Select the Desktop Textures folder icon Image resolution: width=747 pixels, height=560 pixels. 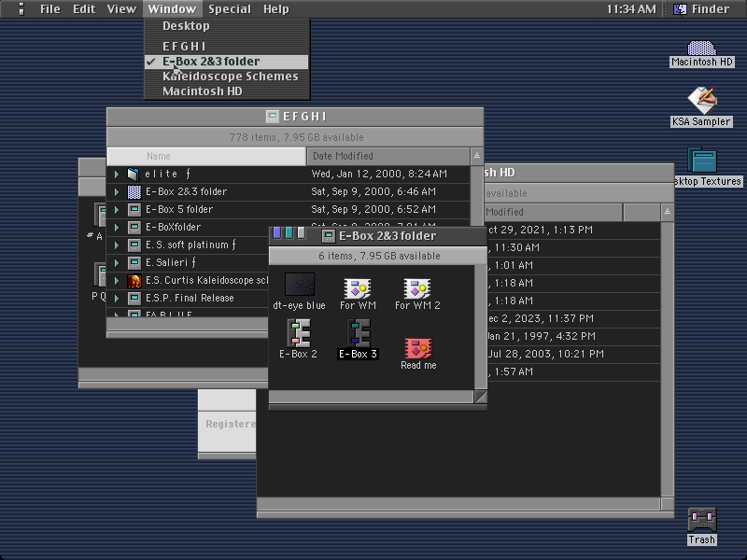702,160
